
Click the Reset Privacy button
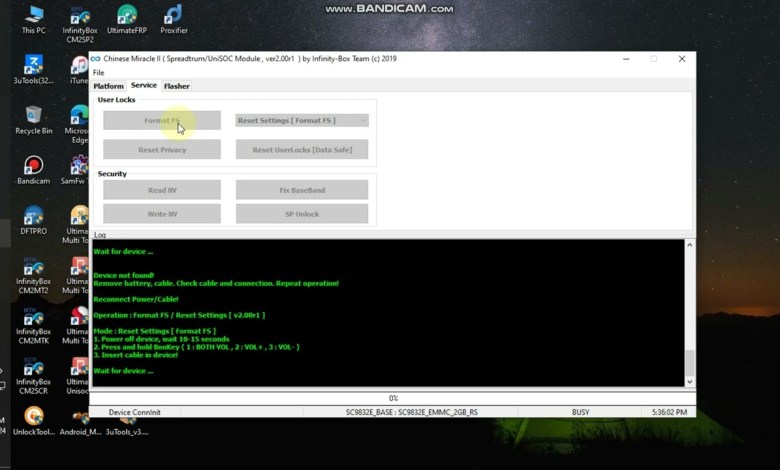coord(162,150)
